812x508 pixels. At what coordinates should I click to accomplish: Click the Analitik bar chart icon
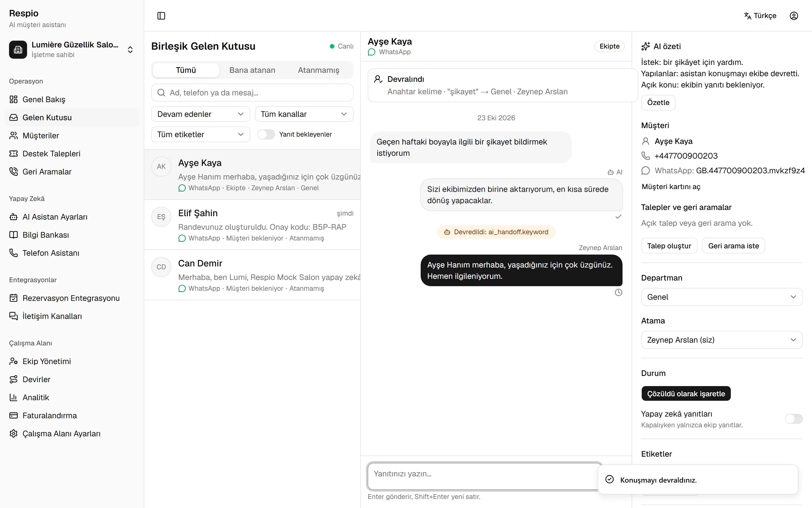[14, 397]
